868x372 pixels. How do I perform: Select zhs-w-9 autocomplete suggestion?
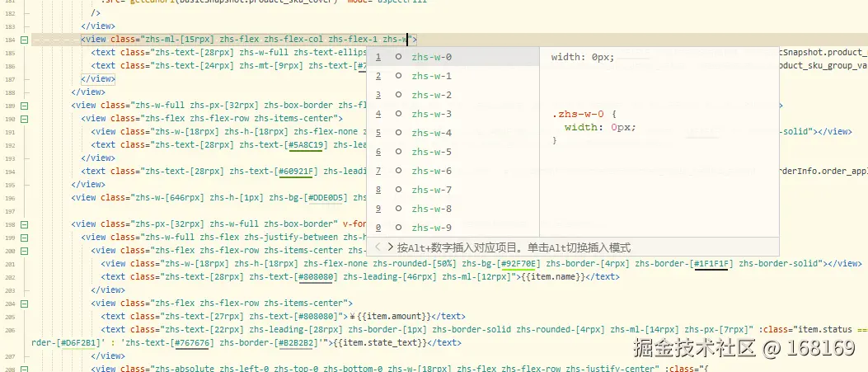[x=453, y=228]
